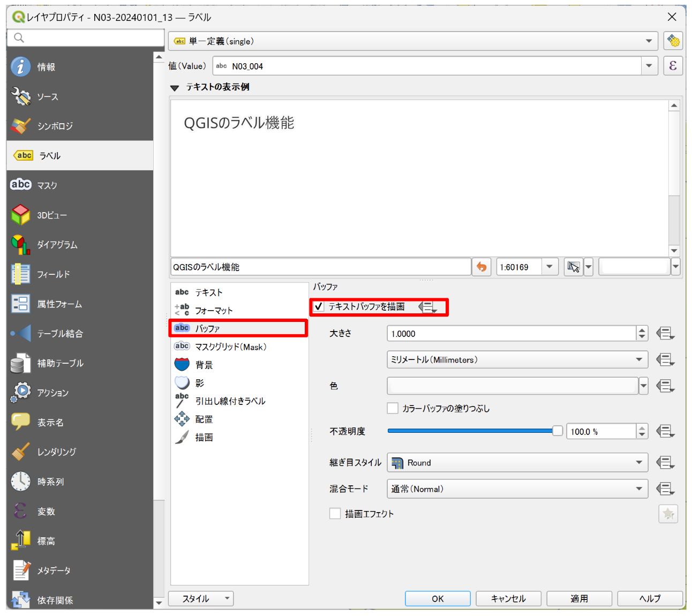Toggle the テキストバッファを描画 checkbox
This screenshot has height=616, width=692.
pos(319,306)
